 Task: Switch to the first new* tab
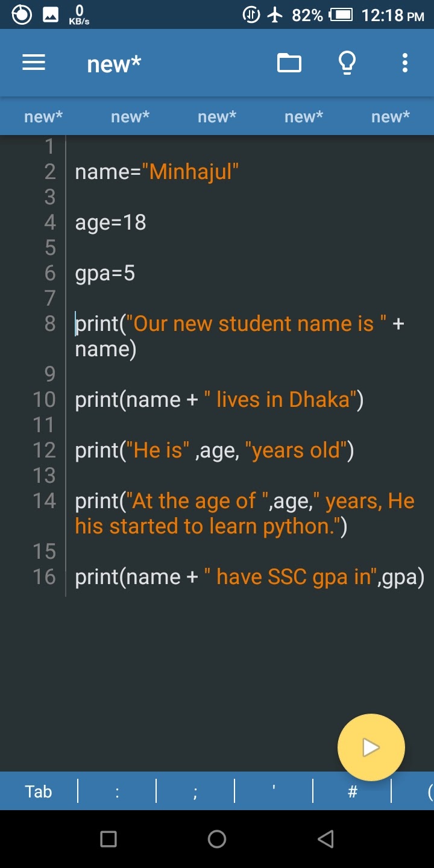[43, 116]
